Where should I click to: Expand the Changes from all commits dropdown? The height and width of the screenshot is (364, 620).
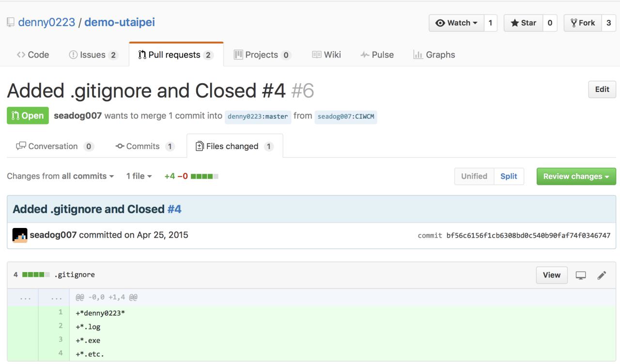coord(61,176)
